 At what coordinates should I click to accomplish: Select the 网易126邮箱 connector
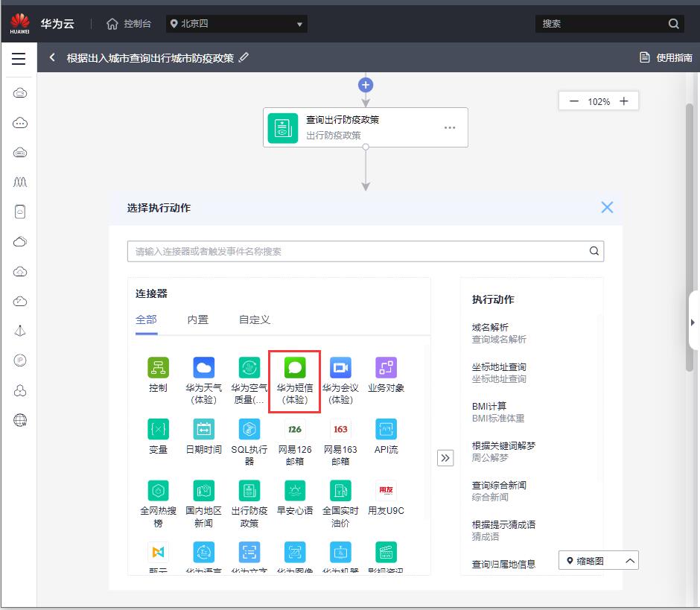click(x=295, y=442)
